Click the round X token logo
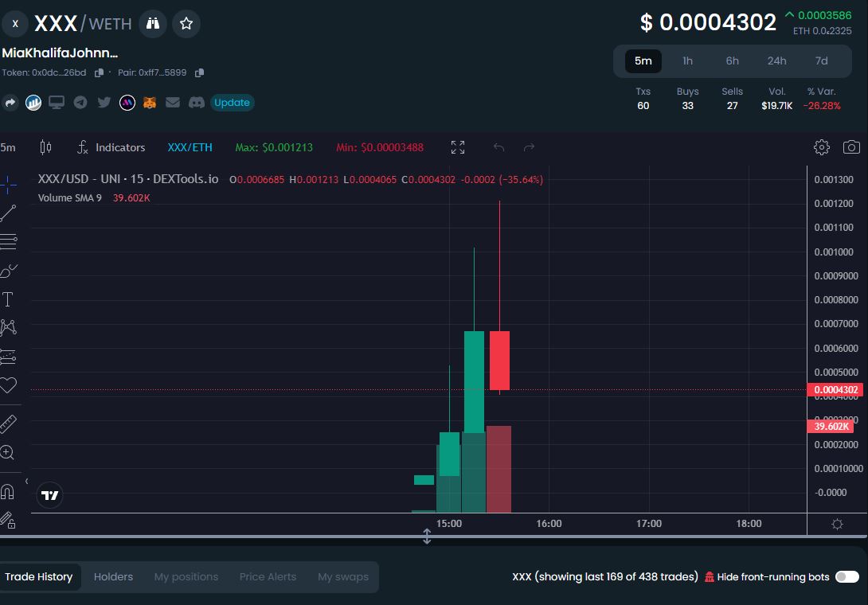Screen dimensions: 868x605 [x=15, y=23]
